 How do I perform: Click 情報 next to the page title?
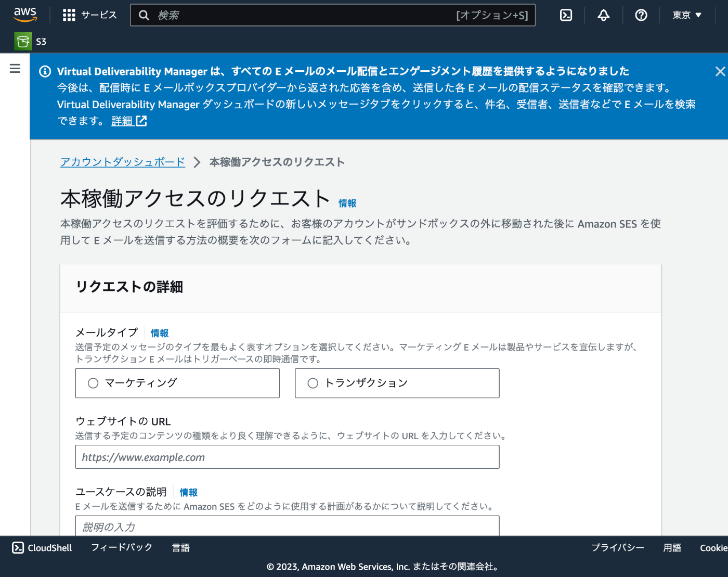(347, 203)
